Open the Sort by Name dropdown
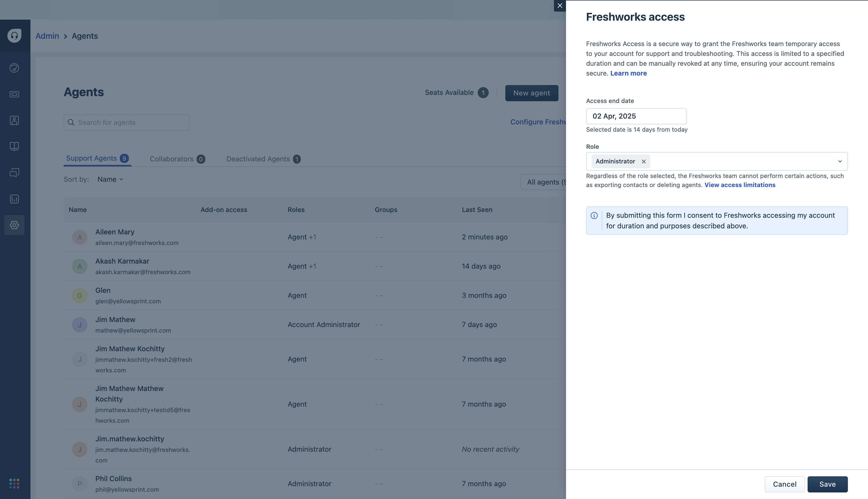The width and height of the screenshot is (868, 499). 110,179
